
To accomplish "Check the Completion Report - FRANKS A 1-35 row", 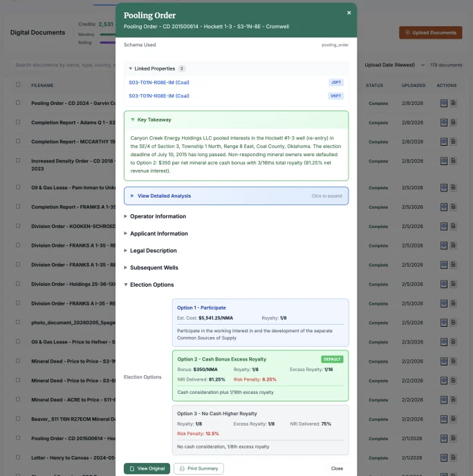I will (x=18, y=207).
